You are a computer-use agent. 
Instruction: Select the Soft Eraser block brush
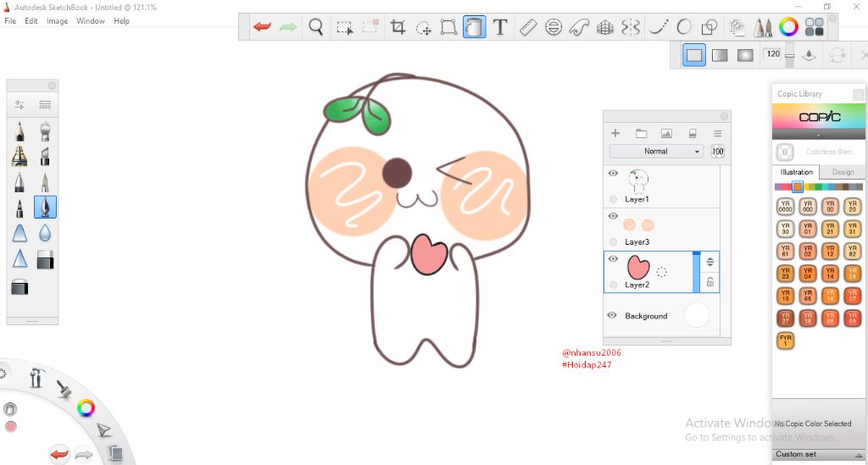pyautogui.click(x=45, y=259)
